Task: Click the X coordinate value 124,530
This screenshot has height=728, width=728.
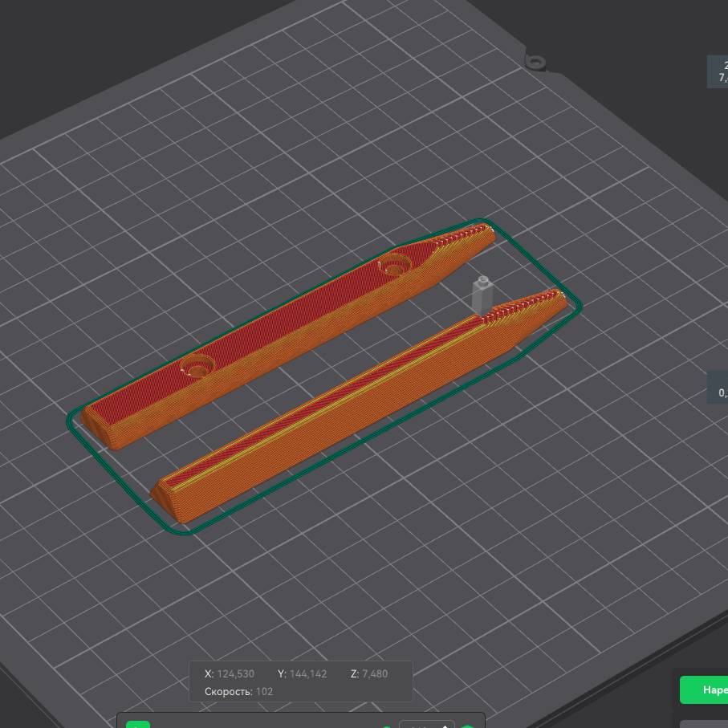Action: tap(235, 674)
